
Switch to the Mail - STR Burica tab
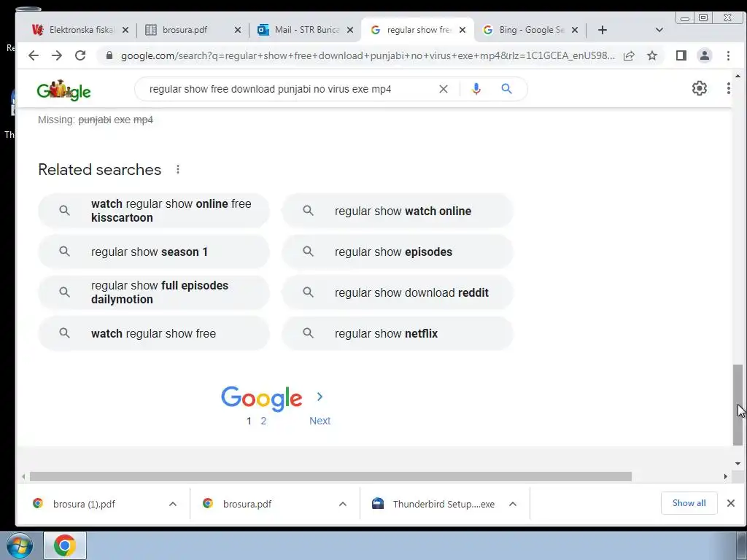coord(306,30)
